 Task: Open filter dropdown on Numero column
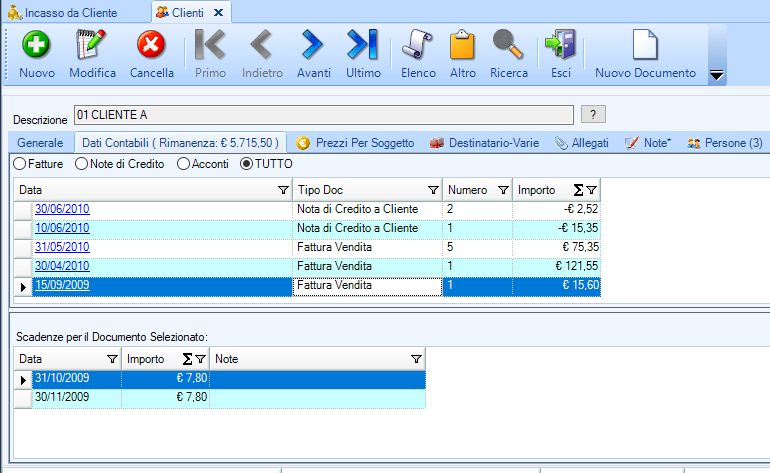(502, 190)
